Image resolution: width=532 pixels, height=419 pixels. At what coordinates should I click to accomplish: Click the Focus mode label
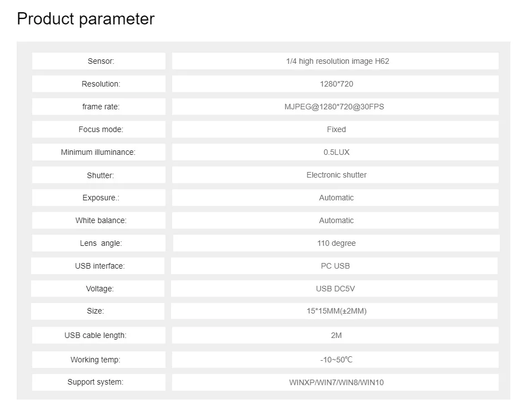(x=101, y=129)
